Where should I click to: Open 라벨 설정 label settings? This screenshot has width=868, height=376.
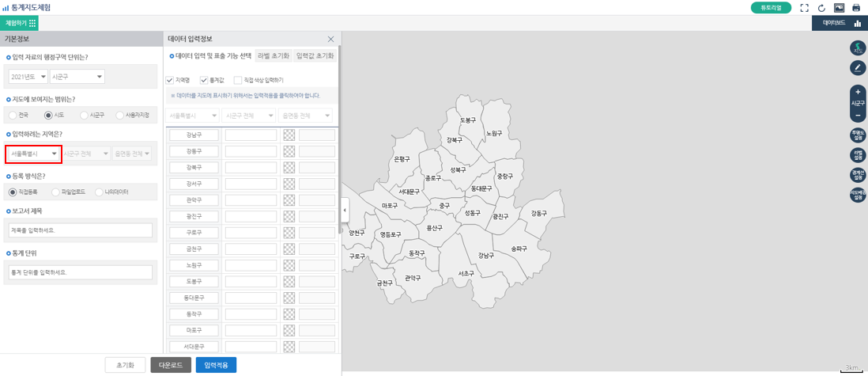pos(858,155)
